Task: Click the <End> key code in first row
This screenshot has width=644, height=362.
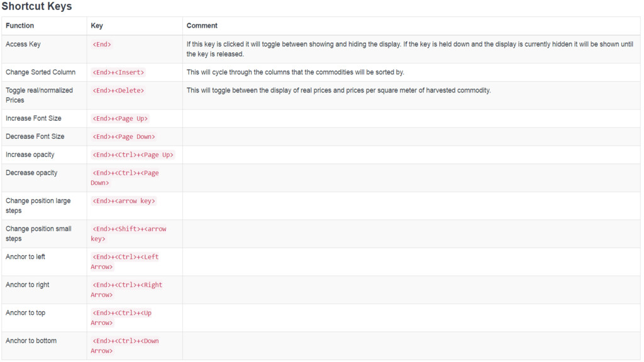Action: [x=102, y=45]
